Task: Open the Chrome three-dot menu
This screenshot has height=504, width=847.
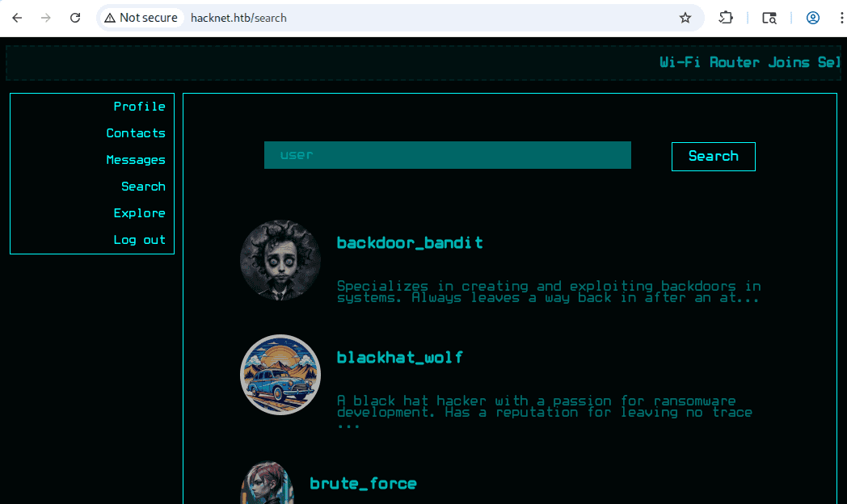Action: (x=840, y=18)
